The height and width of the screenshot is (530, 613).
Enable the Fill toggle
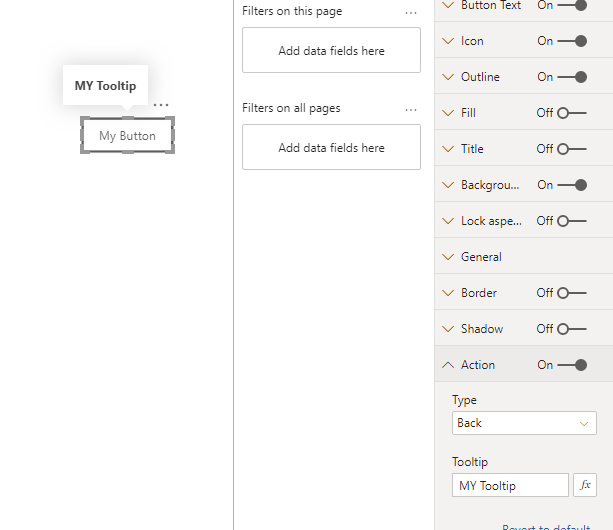pyautogui.click(x=572, y=113)
